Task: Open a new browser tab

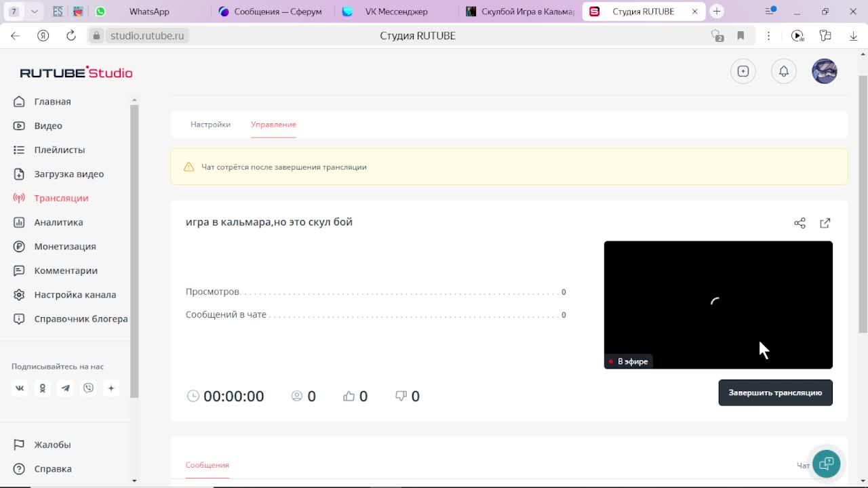Action: click(x=717, y=12)
